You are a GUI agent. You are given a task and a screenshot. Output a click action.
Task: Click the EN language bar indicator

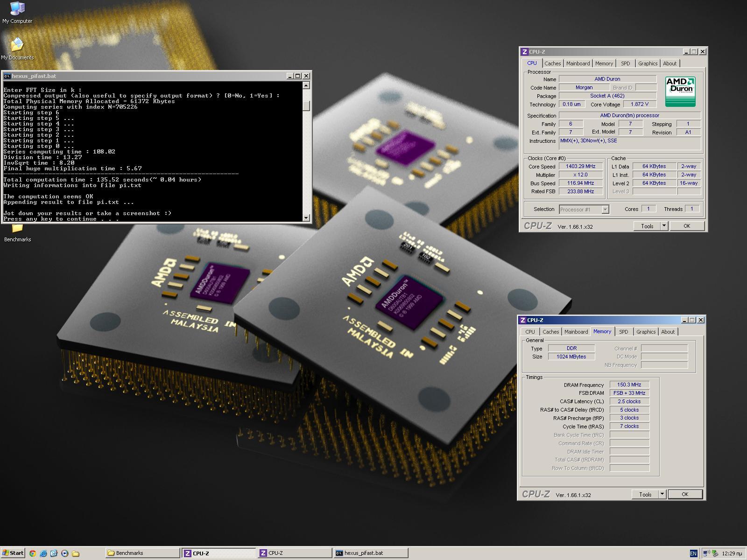(693, 553)
